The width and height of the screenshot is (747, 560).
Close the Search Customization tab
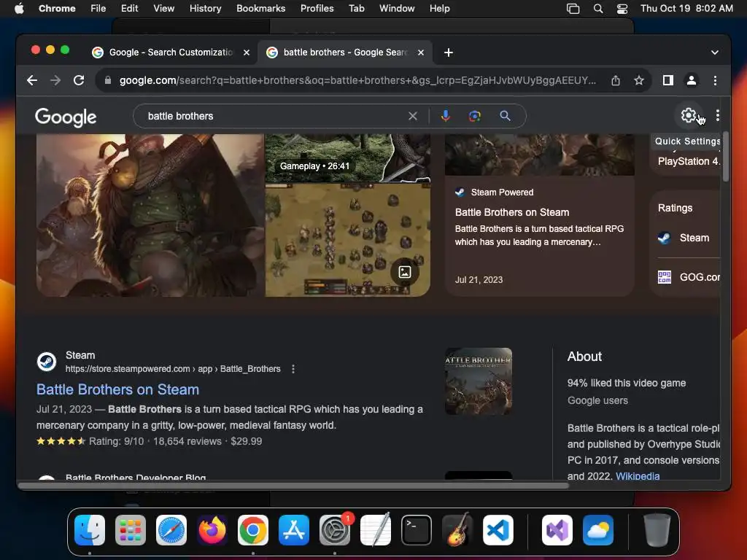(x=247, y=52)
